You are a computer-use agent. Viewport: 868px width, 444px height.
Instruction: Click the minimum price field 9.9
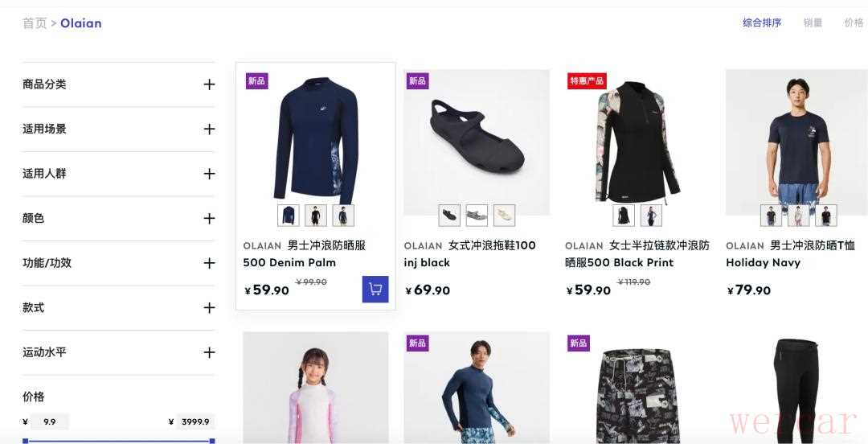49,421
